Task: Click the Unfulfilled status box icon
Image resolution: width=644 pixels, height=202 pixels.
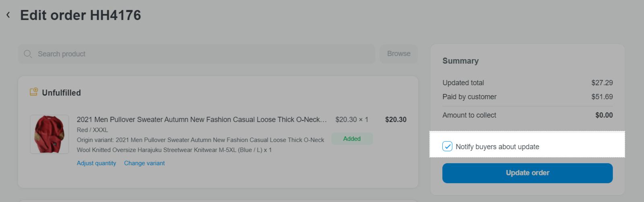Action: pyautogui.click(x=34, y=92)
